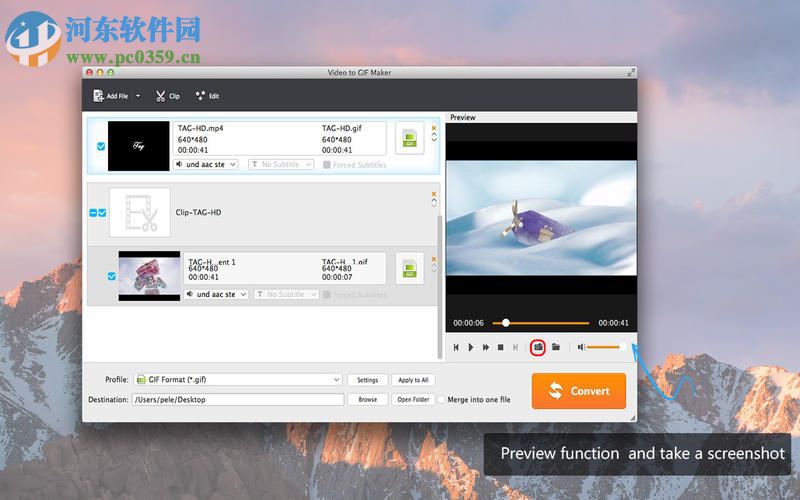The width and height of the screenshot is (800, 500).
Task: Mute the preview with the speaker icon
Action: tap(581, 347)
